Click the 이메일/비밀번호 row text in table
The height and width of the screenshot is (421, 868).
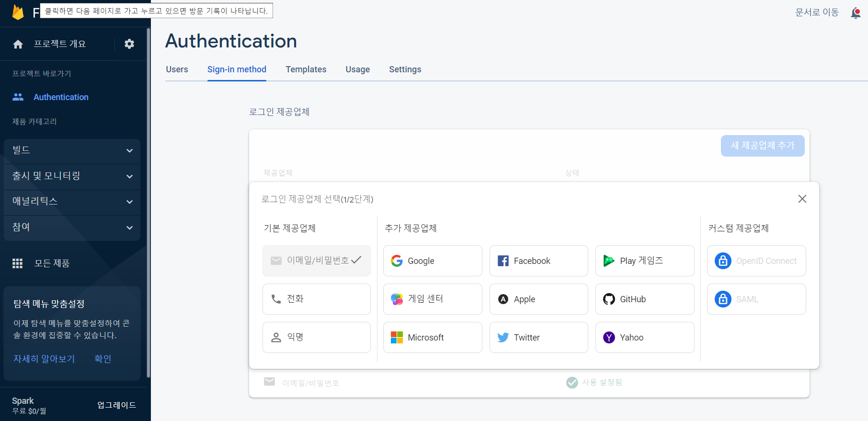[x=311, y=383]
